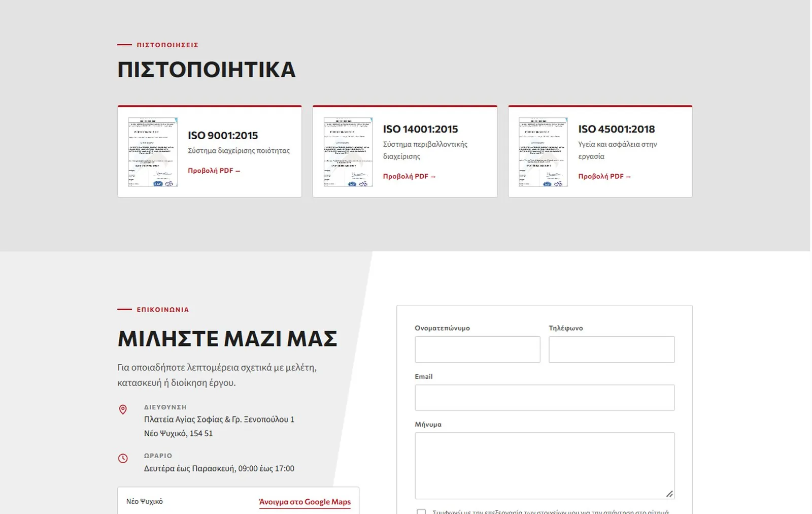Tick the data processing consent checkbox
Screen dimensions: 812x514
tap(421, 511)
